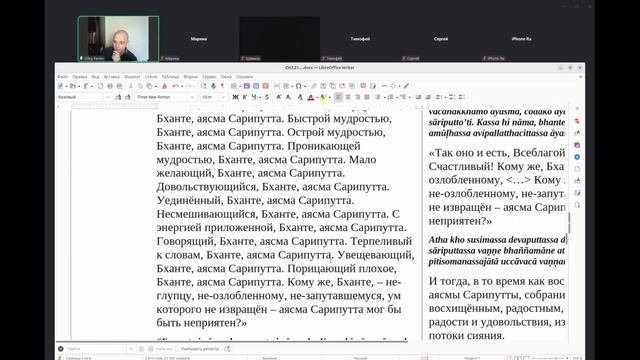Image resolution: width=640 pixels, height=360 pixels.
Task: Expand the Omega special character dropdown arrow
Action: (x=305, y=86)
